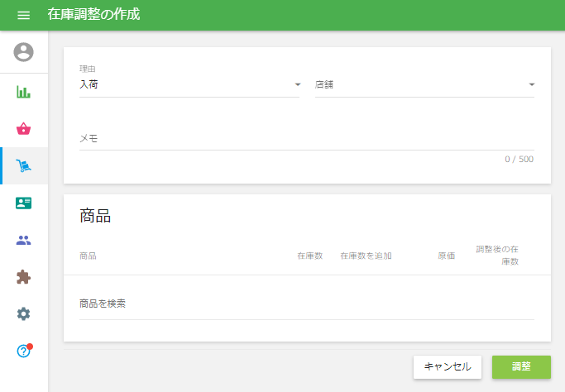
Task: Click the キャンセル button
Action: point(448,367)
